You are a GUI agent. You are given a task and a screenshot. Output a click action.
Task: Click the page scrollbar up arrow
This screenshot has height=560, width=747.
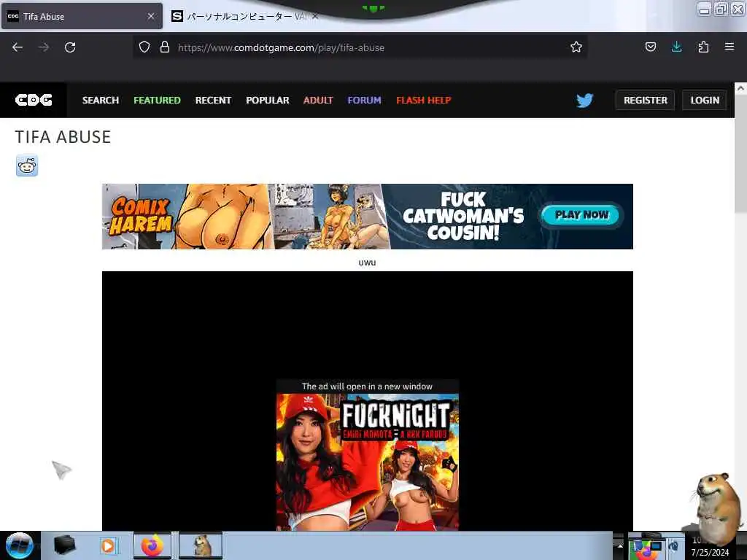[x=740, y=88]
